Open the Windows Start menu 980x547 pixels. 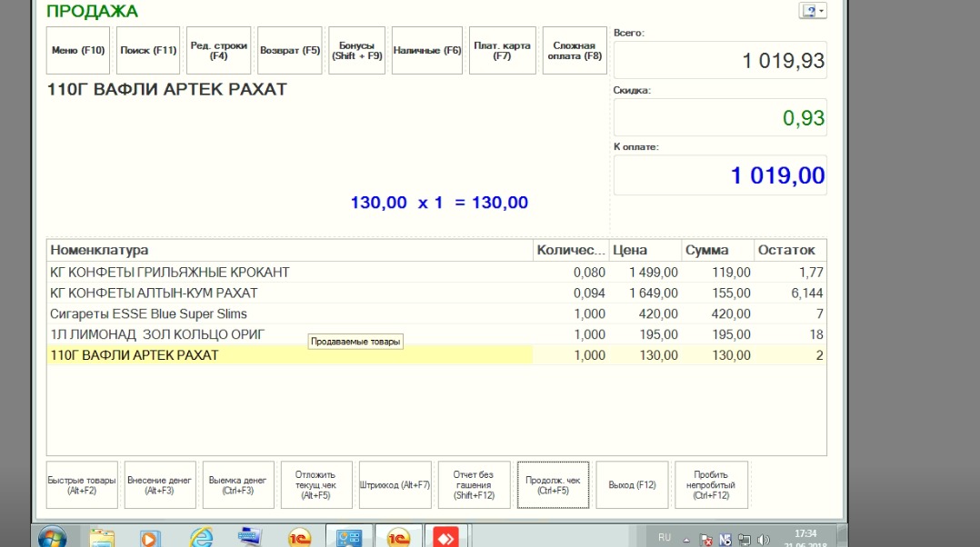pyautogui.click(x=51, y=537)
